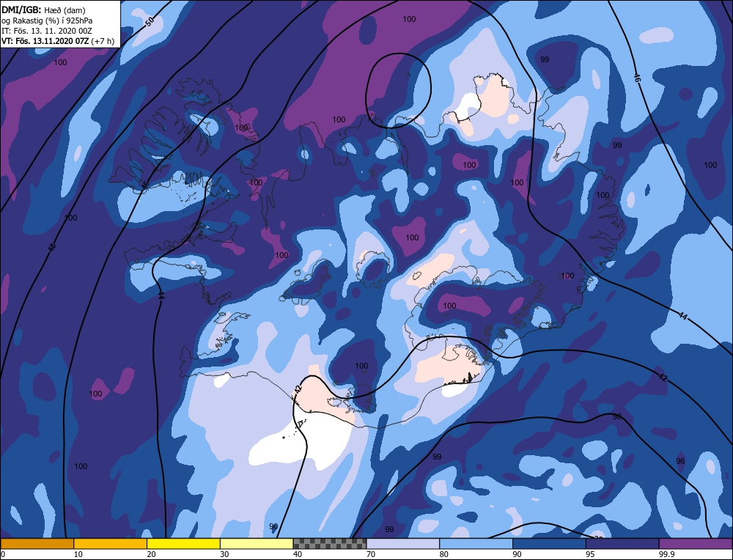Click the legend tick label "20"
Viewport: 733px width, 560px height.
[151, 554]
